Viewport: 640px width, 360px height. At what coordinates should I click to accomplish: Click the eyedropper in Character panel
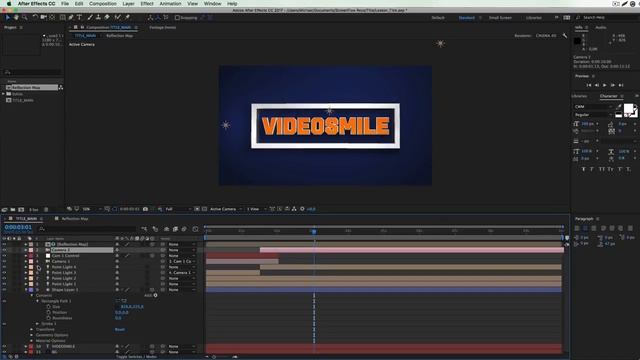pos(619,107)
